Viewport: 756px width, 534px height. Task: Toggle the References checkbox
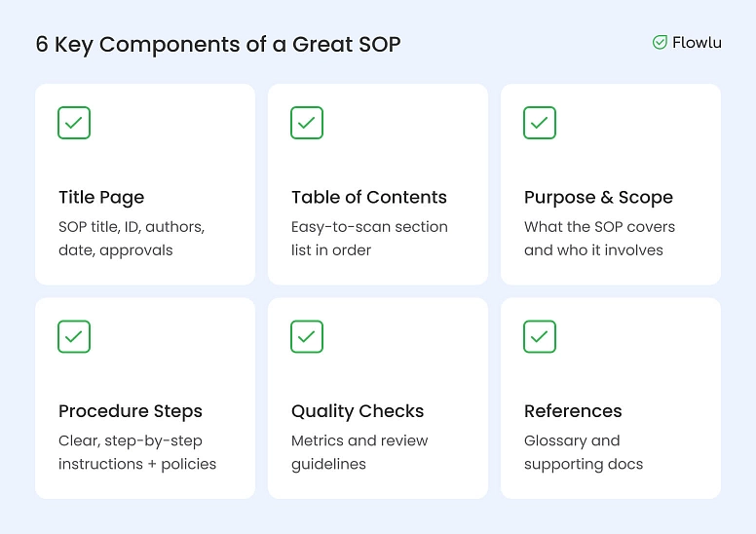[x=540, y=336]
